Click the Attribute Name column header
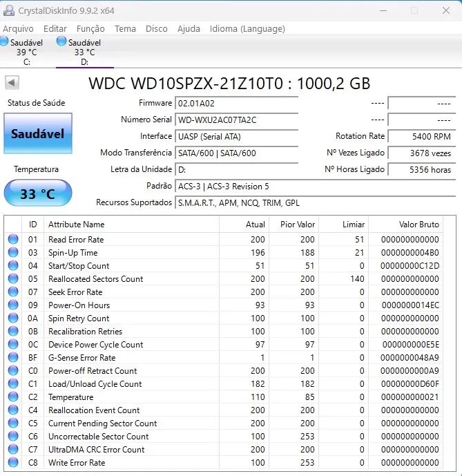The image size is (462, 476). [x=131, y=225]
